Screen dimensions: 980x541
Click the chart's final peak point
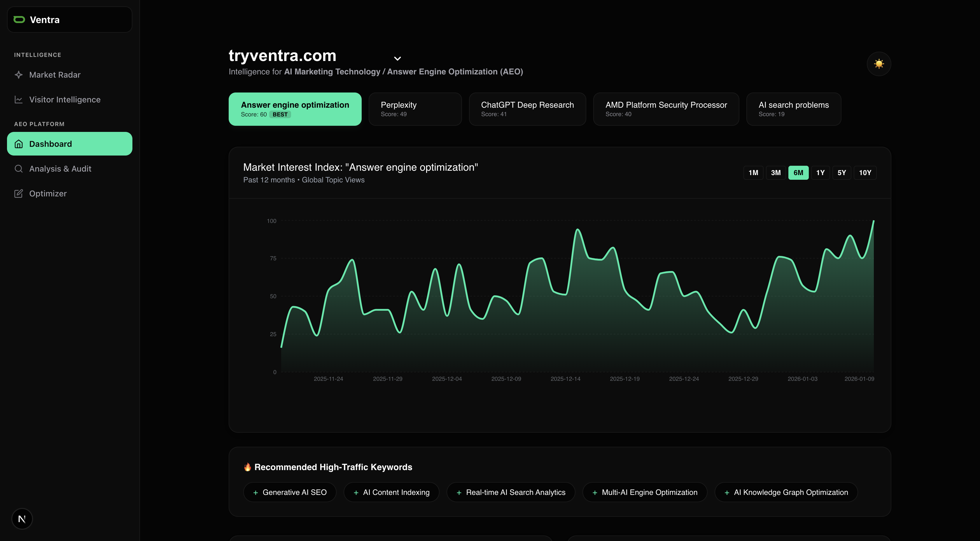coord(874,221)
